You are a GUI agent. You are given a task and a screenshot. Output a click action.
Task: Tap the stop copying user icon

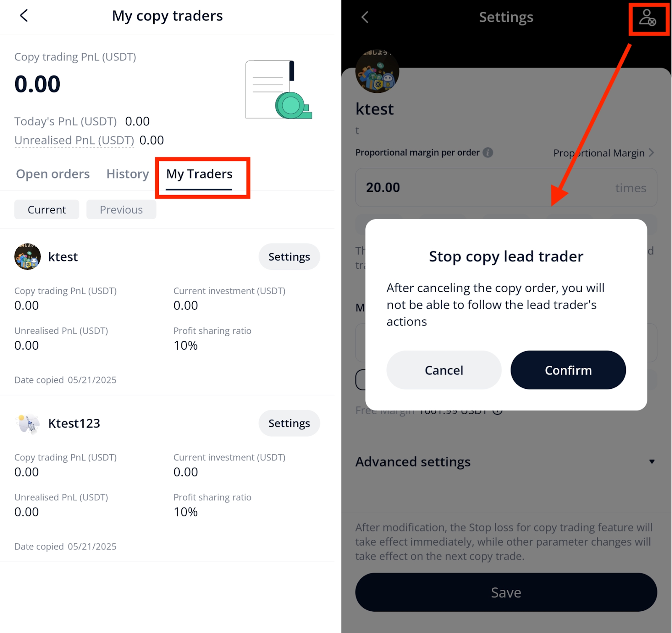point(647,18)
